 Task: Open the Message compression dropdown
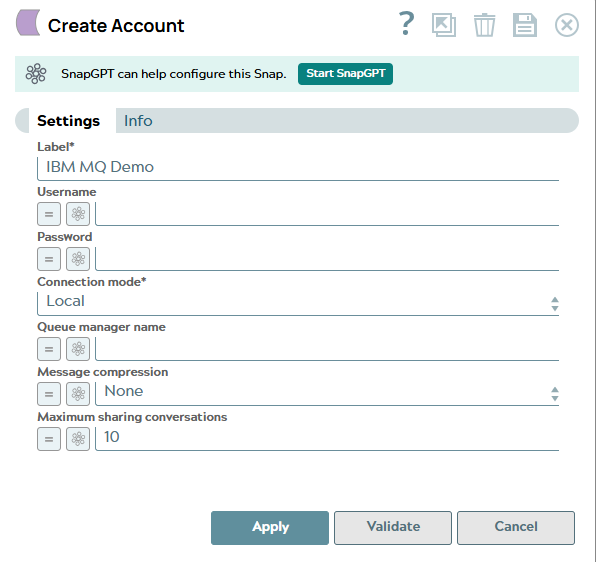(x=327, y=394)
